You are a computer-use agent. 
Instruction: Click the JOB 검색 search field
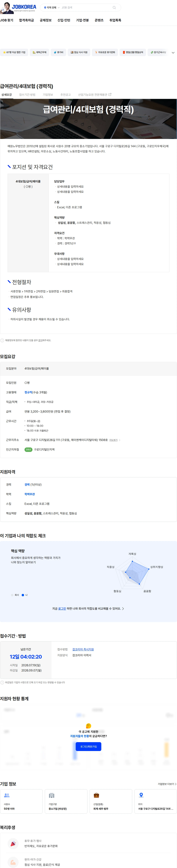coord(86,7)
